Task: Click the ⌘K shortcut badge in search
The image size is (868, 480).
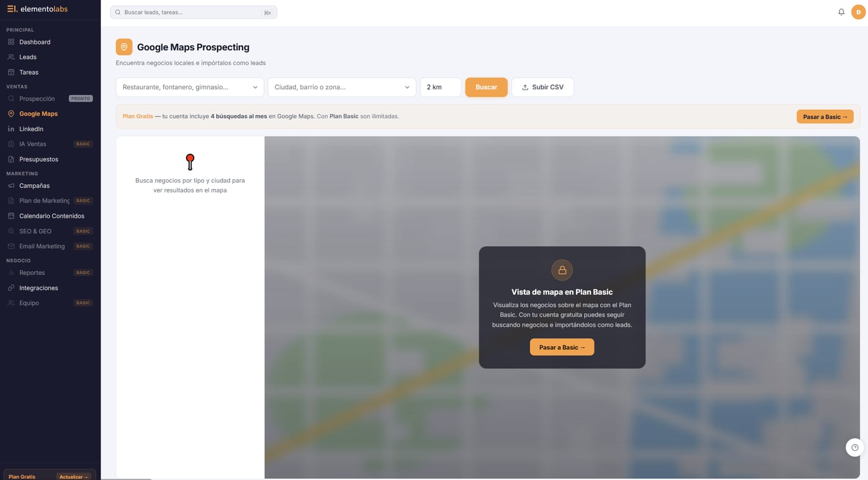Action: (267, 12)
